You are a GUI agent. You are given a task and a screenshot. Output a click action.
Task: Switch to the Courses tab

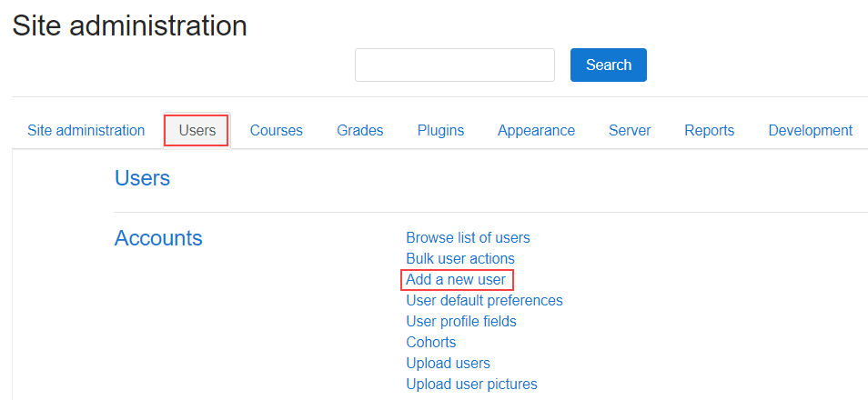click(x=277, y=131)
